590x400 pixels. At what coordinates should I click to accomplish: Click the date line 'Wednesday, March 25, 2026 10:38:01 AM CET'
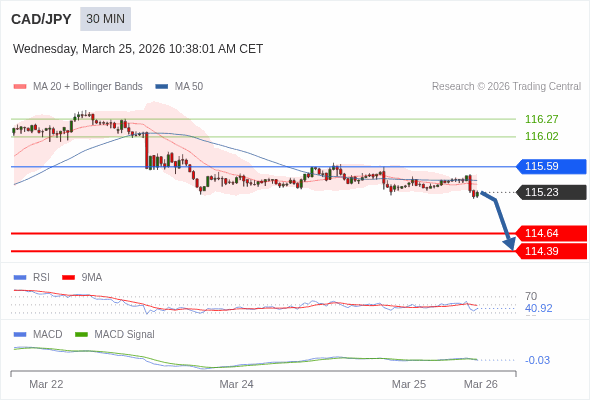138,49
